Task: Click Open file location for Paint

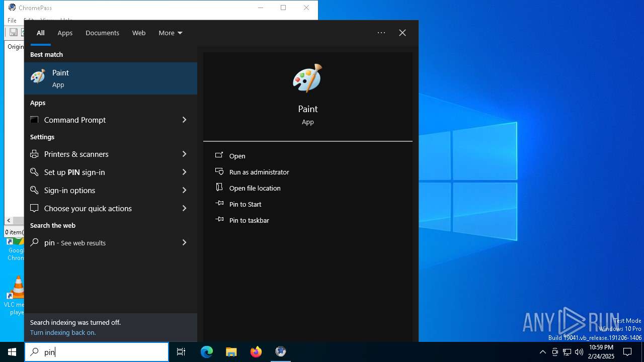Action: tap(255, 188)
